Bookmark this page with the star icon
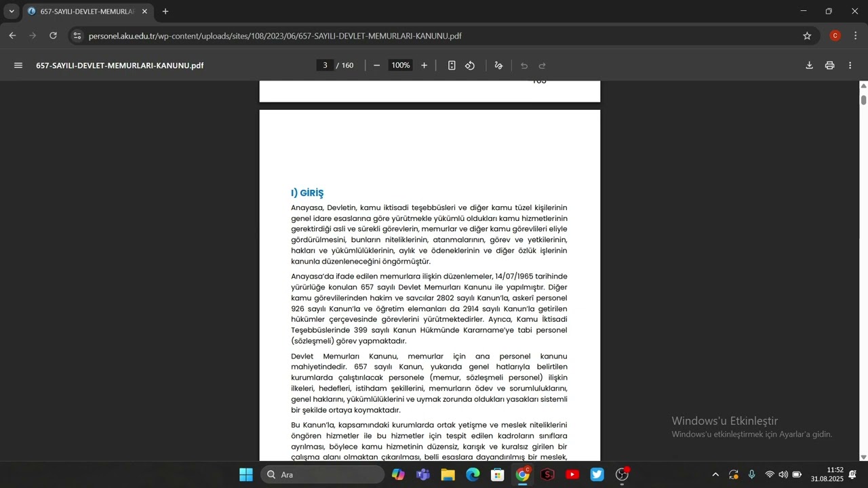This screenshot has width=868, height=488. 807,36
